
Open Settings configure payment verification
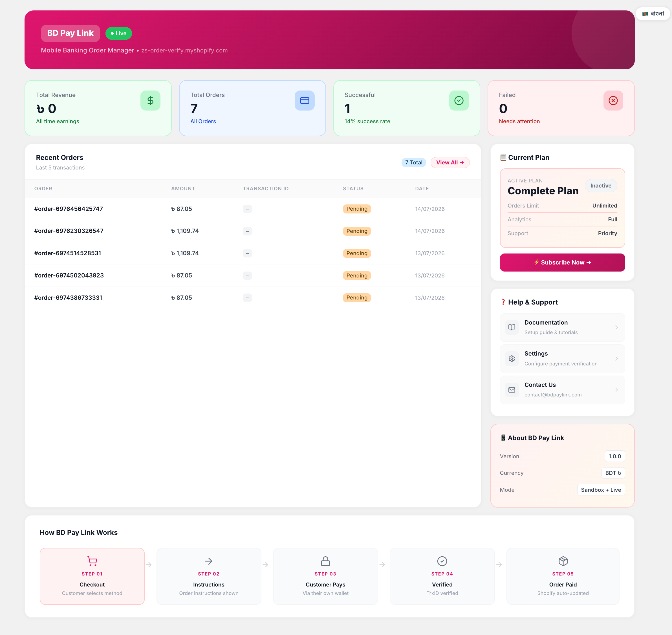(562, 358)
